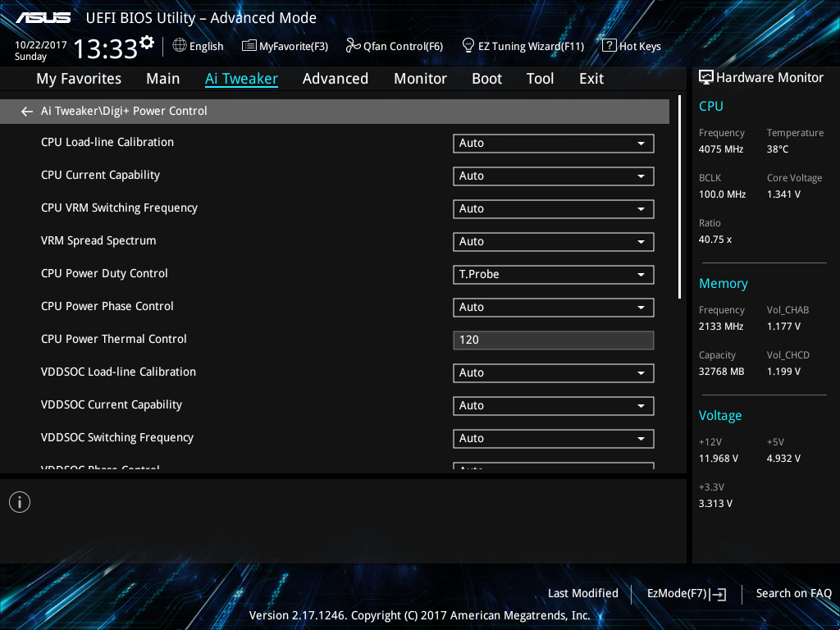Click the 32768 MB capacity value
Image resolution: width=840 pixels, height=630 pixels.
click(721, 372)
